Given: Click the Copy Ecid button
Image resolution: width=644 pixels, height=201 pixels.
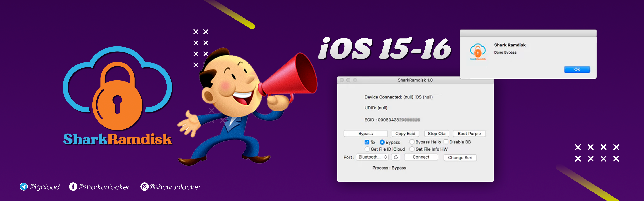Looking at the screenshot, I should tap(405, 134).
